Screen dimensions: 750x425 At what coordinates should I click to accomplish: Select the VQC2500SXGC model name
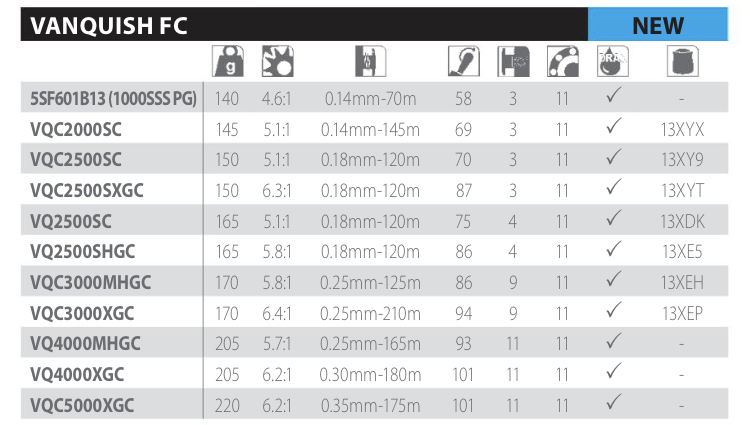tap(87, 190)
